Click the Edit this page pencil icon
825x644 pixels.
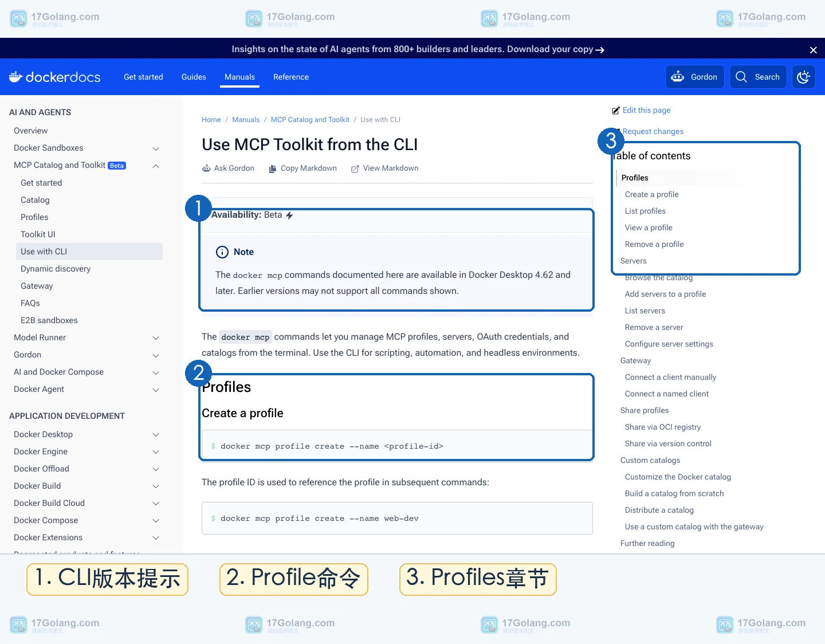616,111
